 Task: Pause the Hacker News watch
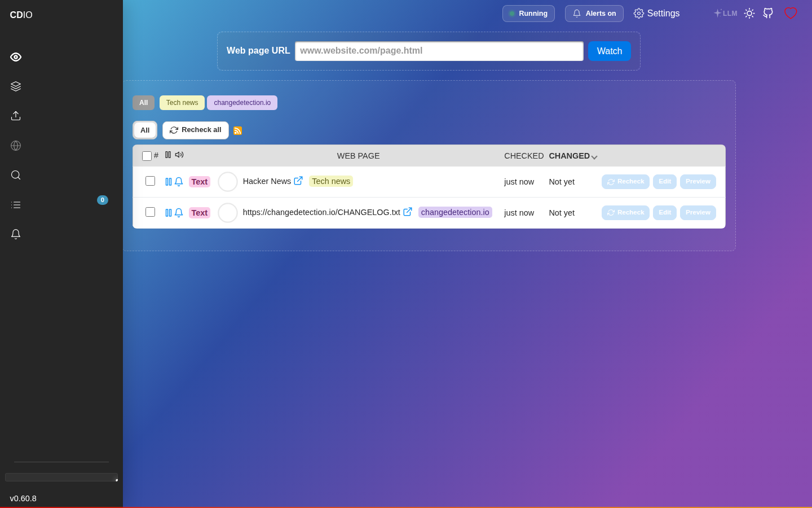tap(168, 182)
